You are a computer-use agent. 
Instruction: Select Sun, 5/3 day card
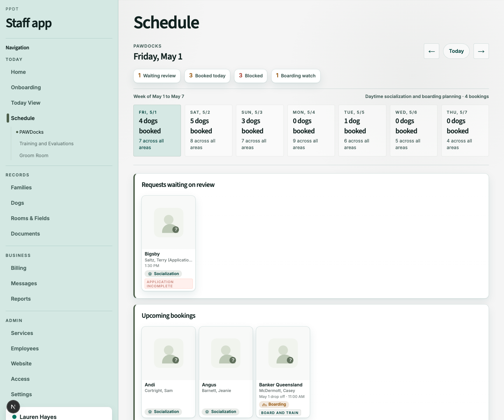260,131
